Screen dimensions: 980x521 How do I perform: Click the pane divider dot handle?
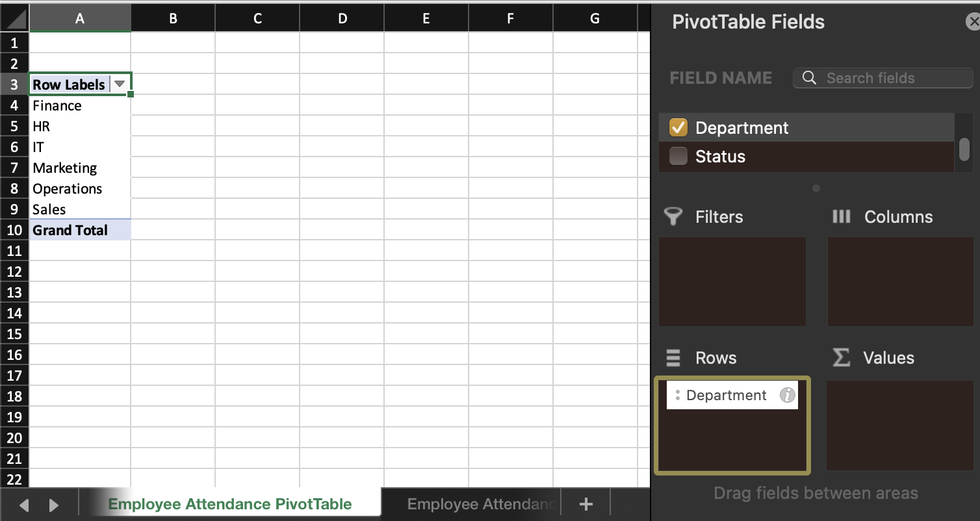(816, 188)
